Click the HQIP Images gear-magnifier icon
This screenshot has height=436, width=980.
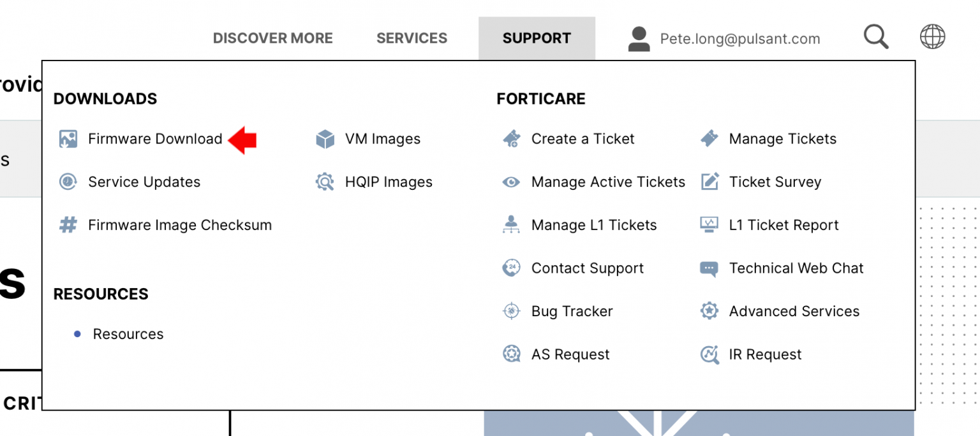[x=325, y=182]
